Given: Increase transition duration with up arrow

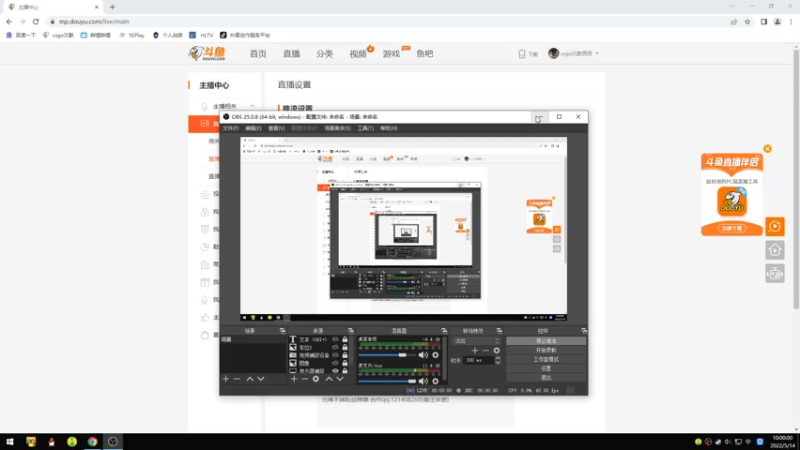Looking at the screenshot, I should point(497,358).
